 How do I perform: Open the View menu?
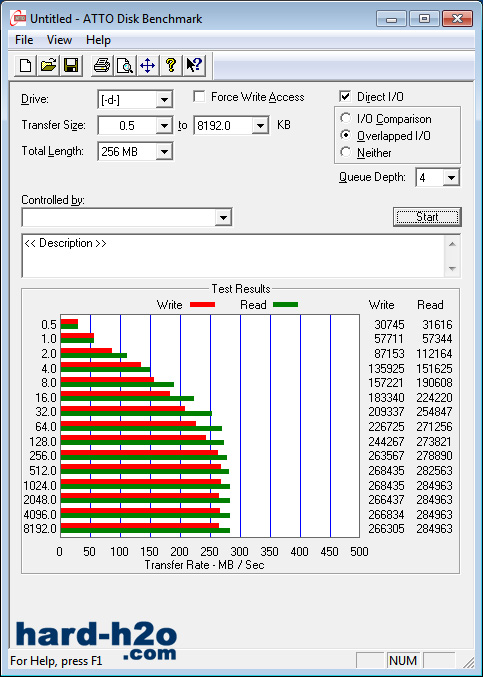pyautogui.click(x=59, y=40)
